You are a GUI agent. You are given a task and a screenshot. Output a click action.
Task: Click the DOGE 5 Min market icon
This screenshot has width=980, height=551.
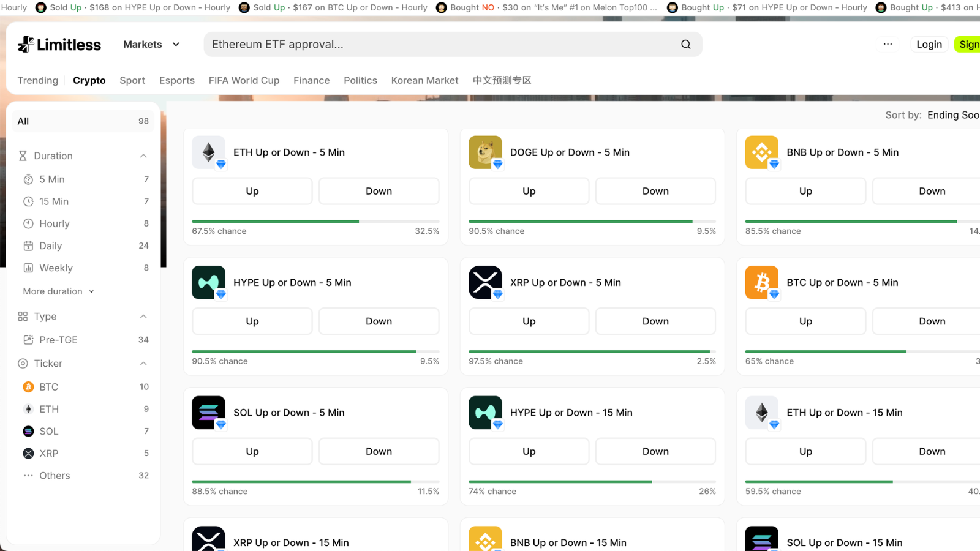485,152
